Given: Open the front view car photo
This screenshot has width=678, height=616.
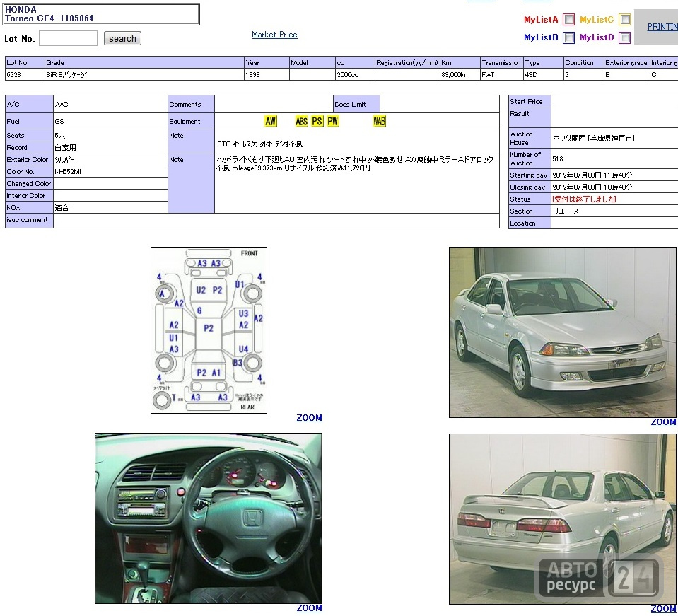Looking at the screenshot, I should pyautogui.click(x=563, y=332).
